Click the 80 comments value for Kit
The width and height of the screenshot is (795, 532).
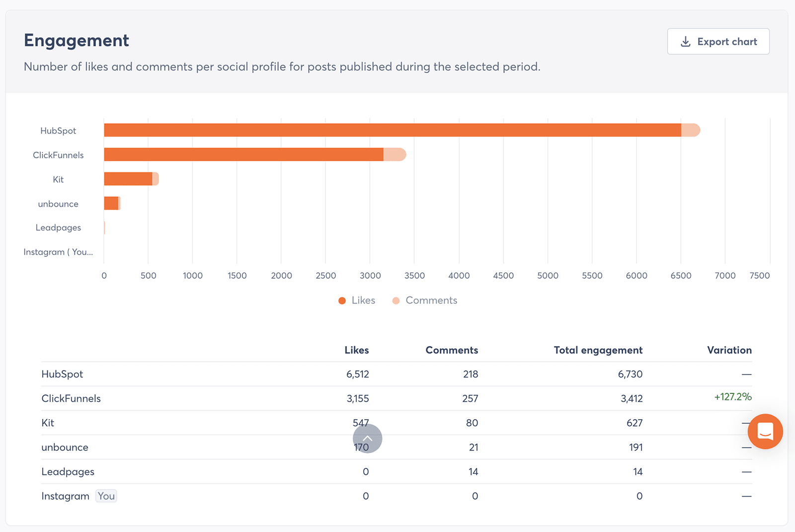coord(472,423)
